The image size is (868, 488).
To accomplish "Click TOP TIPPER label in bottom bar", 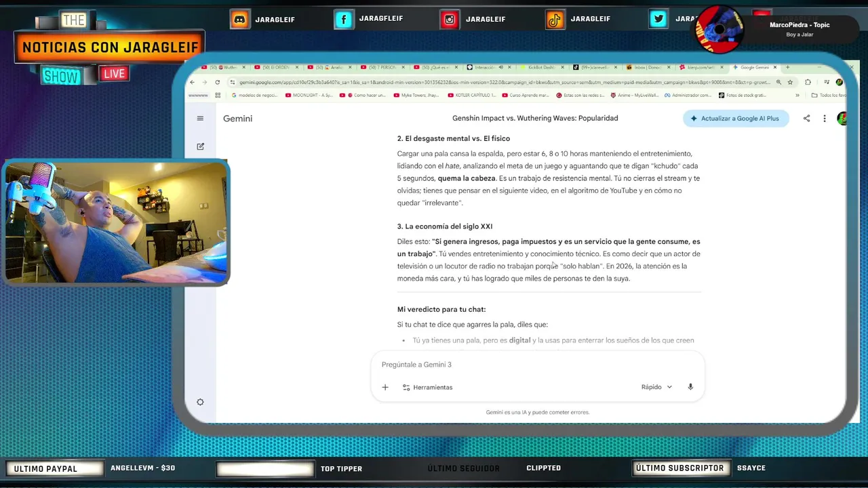I will (341, 468).
